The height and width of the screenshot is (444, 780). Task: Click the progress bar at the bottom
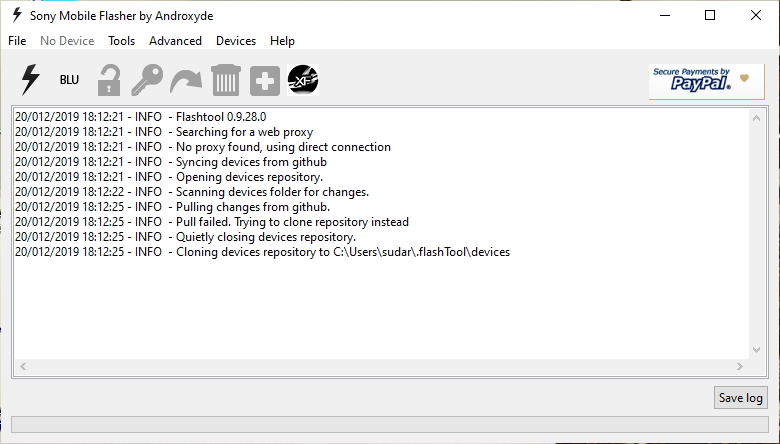(390, 424)
